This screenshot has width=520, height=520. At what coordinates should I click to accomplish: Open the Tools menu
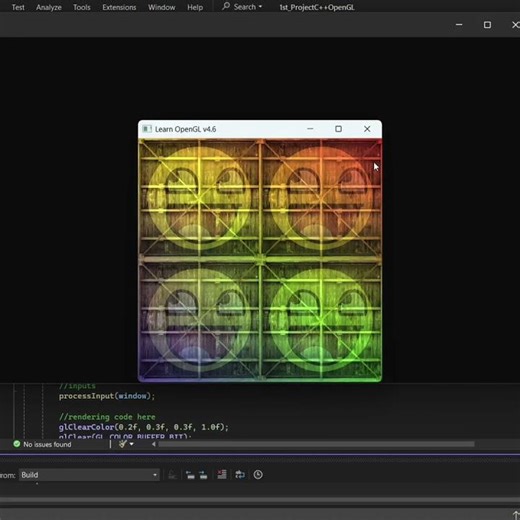[x=82, y=7]
